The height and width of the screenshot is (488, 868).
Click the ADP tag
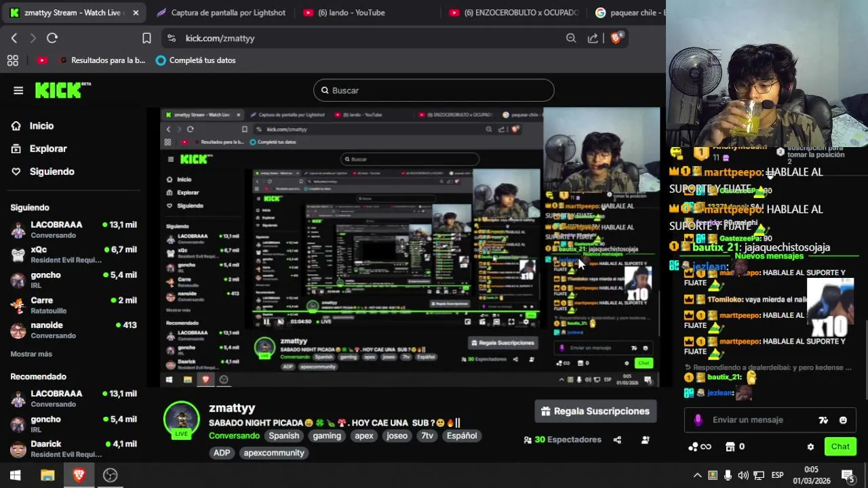[222, 453]
